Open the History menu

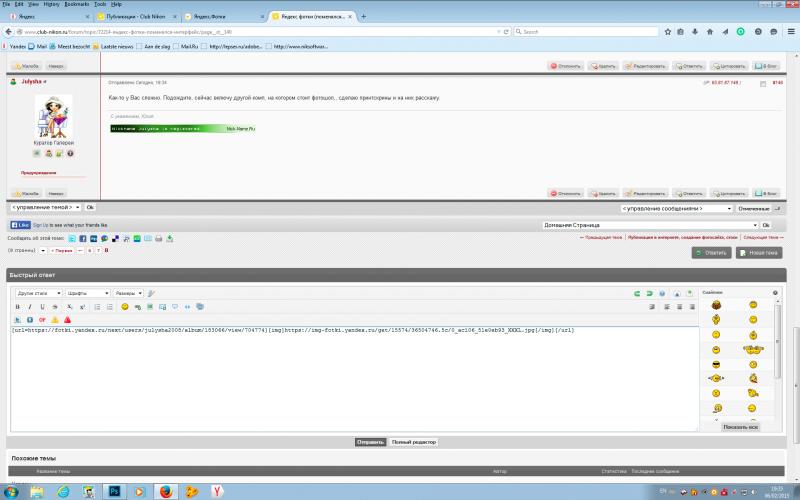coord(52,4)
